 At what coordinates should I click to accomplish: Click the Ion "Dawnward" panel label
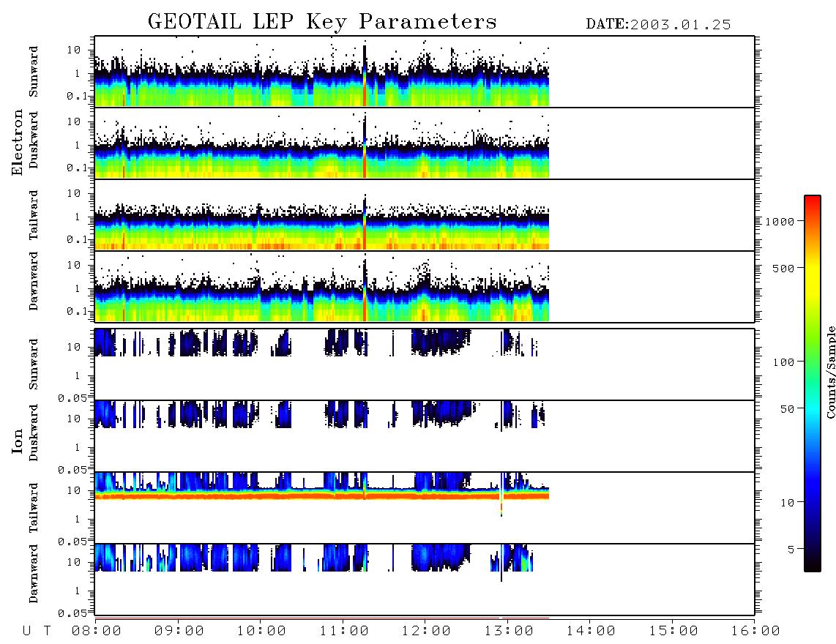34,574
